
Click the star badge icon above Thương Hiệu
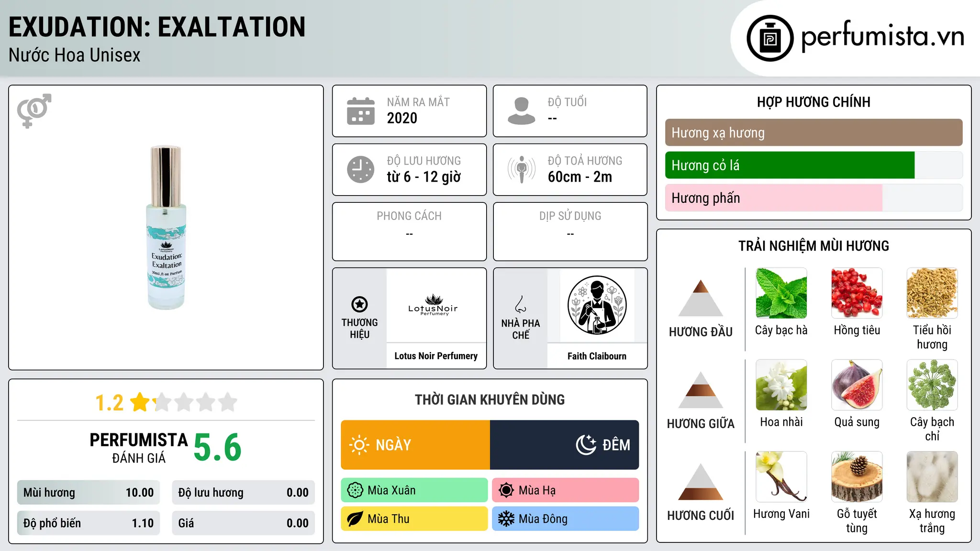[359, 304]
